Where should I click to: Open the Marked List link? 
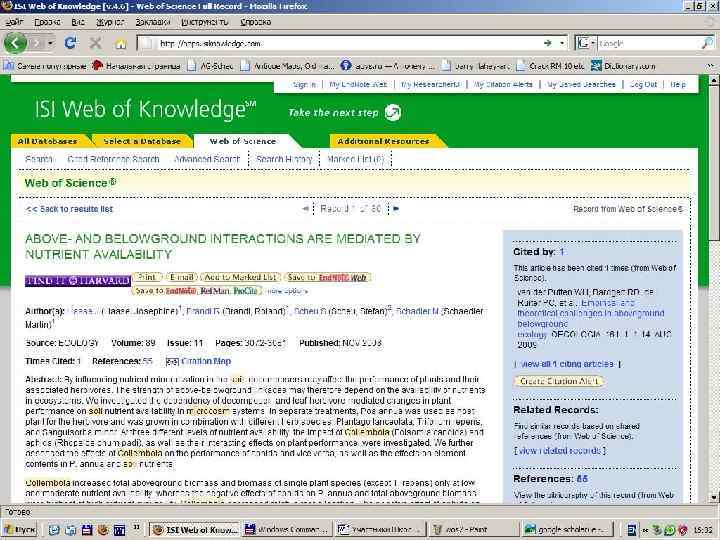pos(355,159)
